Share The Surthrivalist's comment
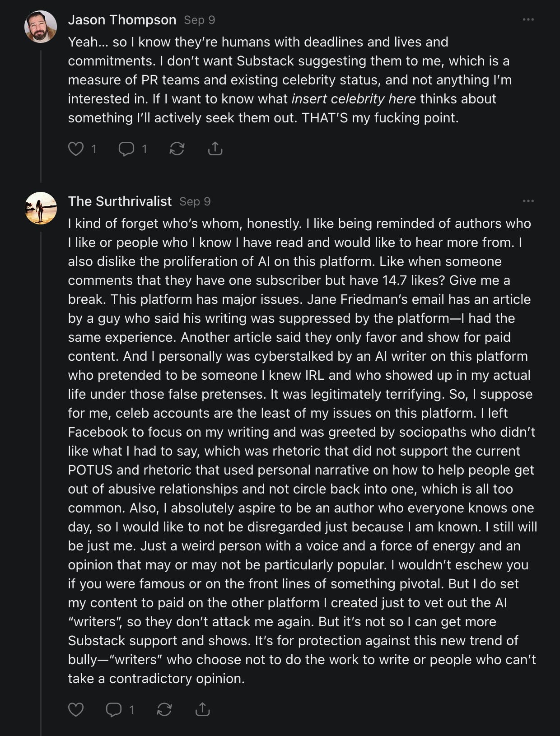The image size is (560, 736). pos(202,709)
